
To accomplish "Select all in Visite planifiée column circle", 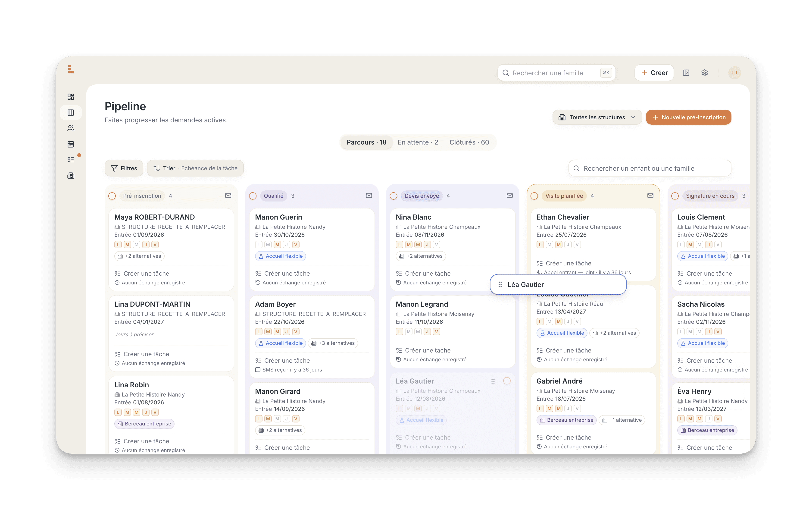I will point(534,196).
